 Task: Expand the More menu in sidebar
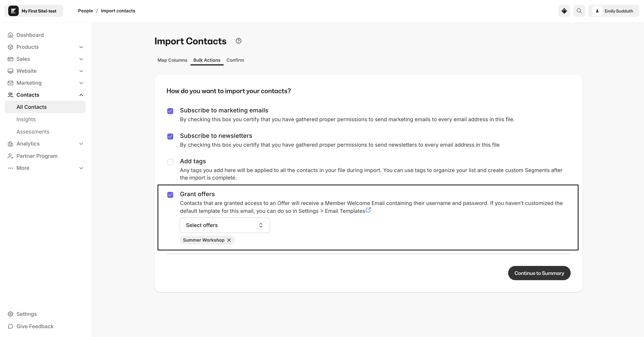pyautogui.click(x=81, y=168)
